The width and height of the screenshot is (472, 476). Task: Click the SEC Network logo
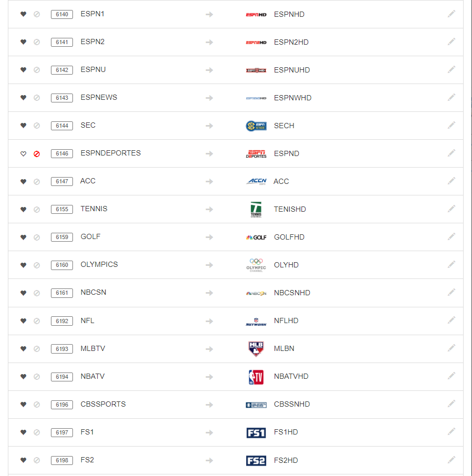pyautogui.click(x=256, y=126)
